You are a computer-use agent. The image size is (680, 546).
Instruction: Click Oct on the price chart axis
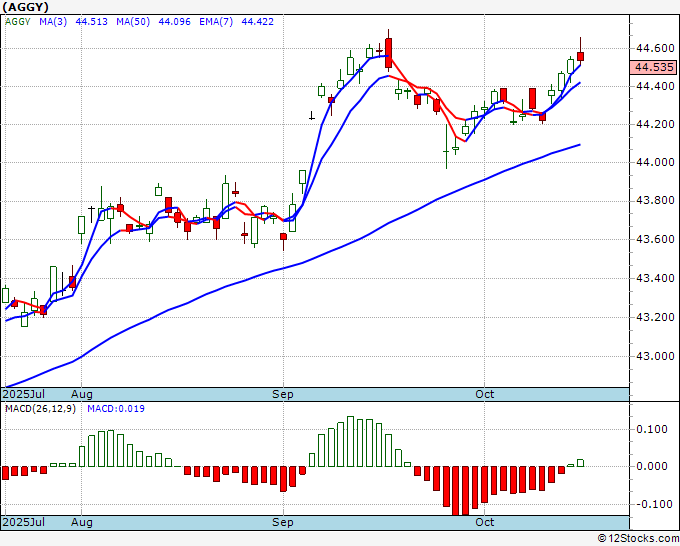click(x=484, y=394)
